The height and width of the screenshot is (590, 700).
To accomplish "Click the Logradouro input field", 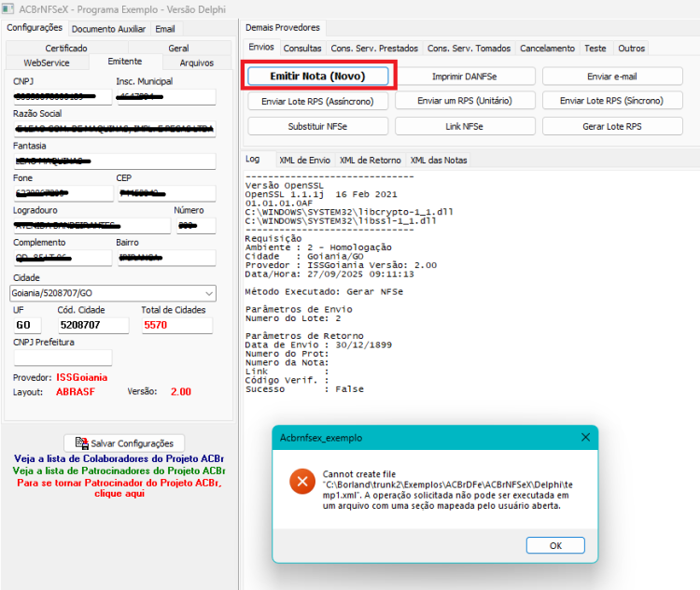I will click(x=92, y=225).
